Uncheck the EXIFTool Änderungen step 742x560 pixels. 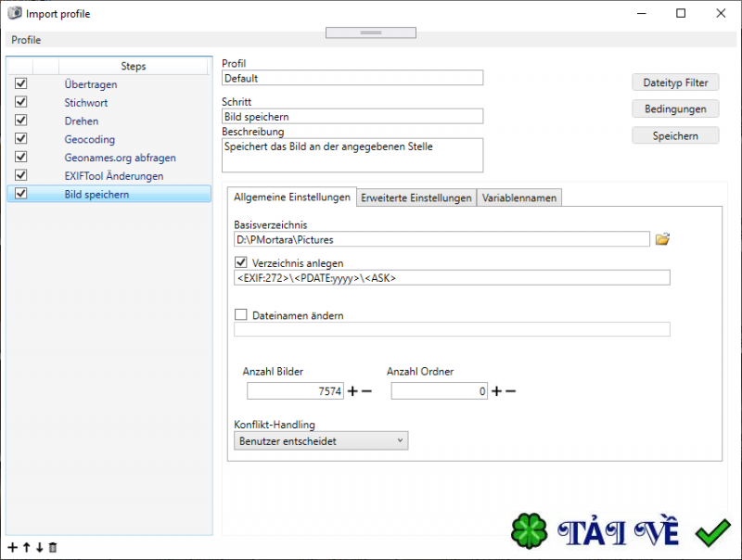click(19, 174)
